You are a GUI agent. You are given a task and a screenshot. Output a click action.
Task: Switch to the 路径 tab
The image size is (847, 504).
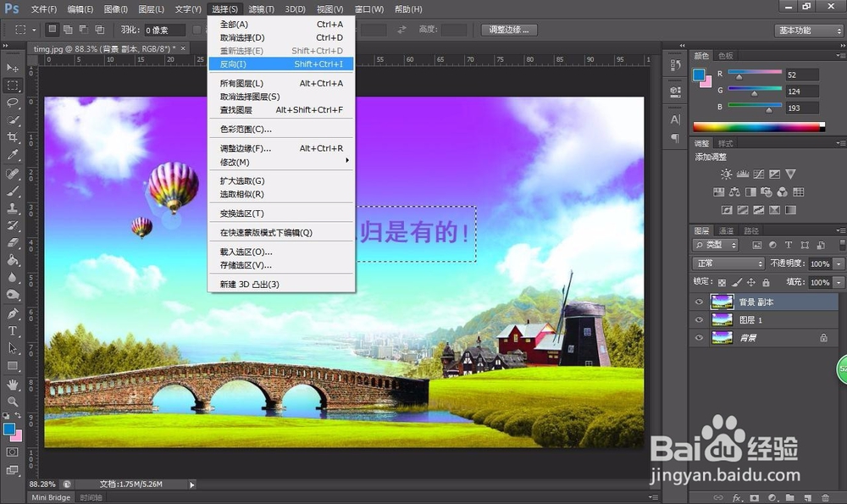pos(750,230)
